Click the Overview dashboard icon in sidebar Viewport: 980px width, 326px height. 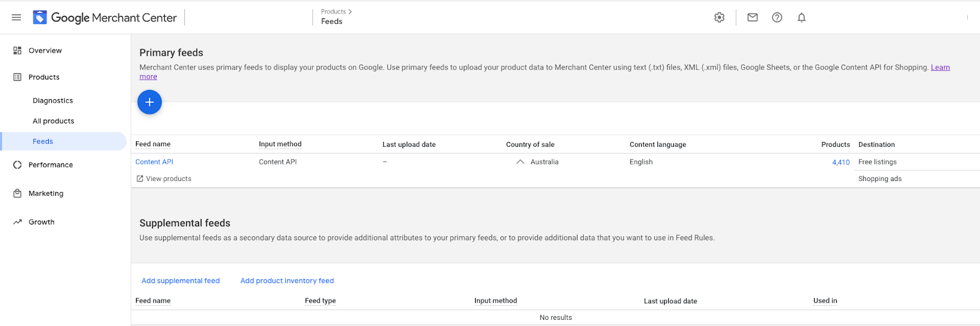point(17,51)
